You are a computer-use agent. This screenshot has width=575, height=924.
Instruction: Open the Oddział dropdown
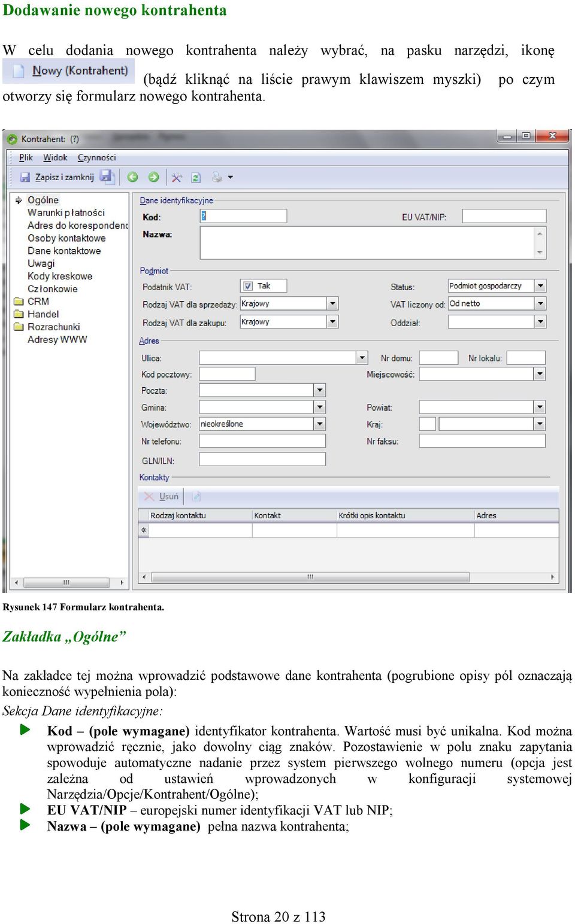point(540,321)
